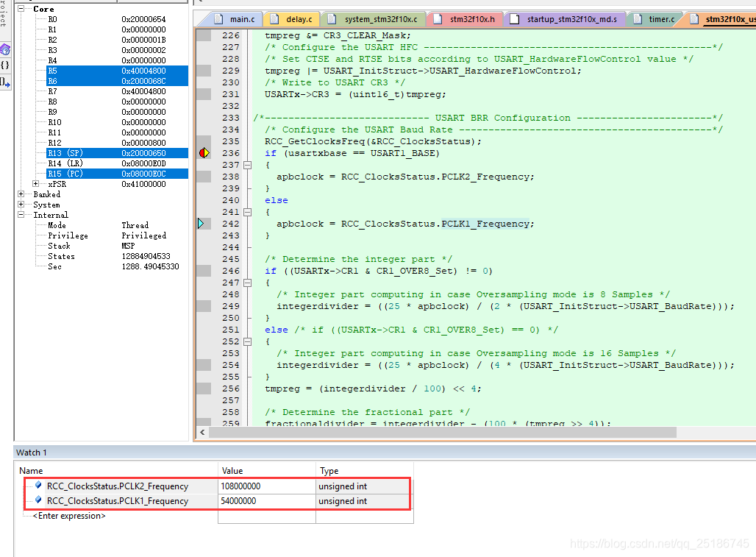Select register R6 row

(117, 81)
